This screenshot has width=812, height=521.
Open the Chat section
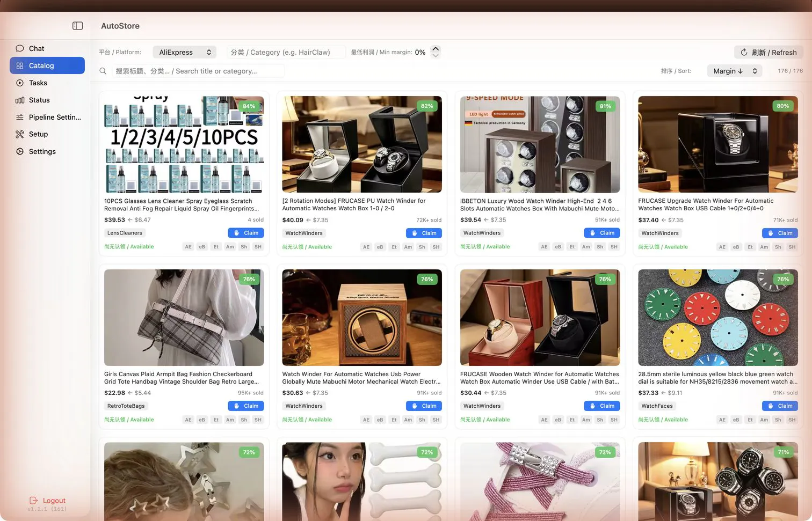(47, 48)
